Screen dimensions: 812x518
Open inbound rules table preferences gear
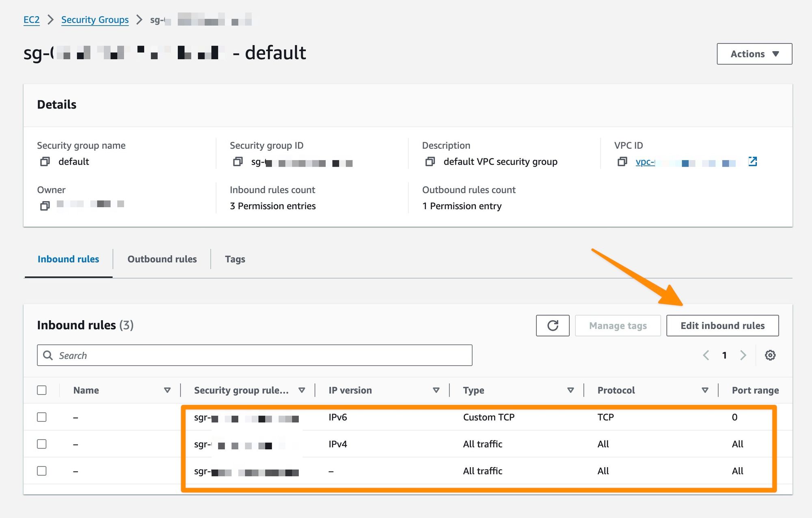click(x=770, y=355)
